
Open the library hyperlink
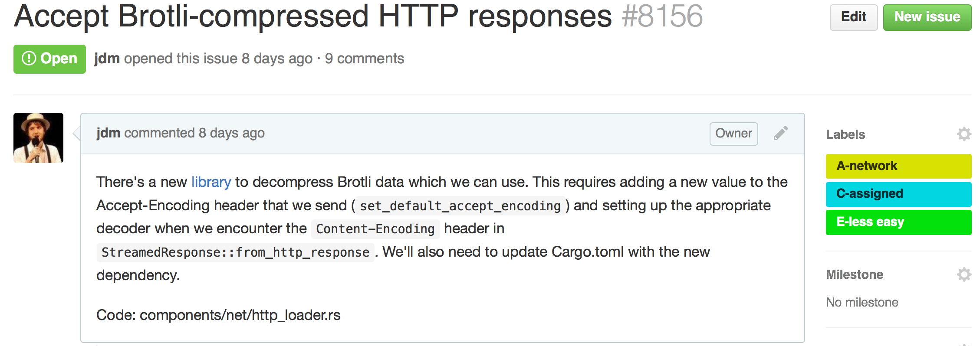pyautogui.click(x=211, y=182)
